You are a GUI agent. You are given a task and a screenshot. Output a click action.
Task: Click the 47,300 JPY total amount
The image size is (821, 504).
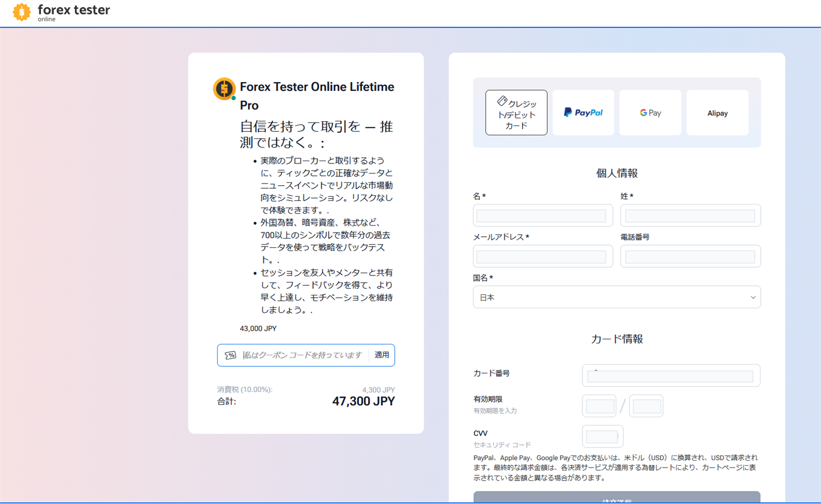point(364,401)
